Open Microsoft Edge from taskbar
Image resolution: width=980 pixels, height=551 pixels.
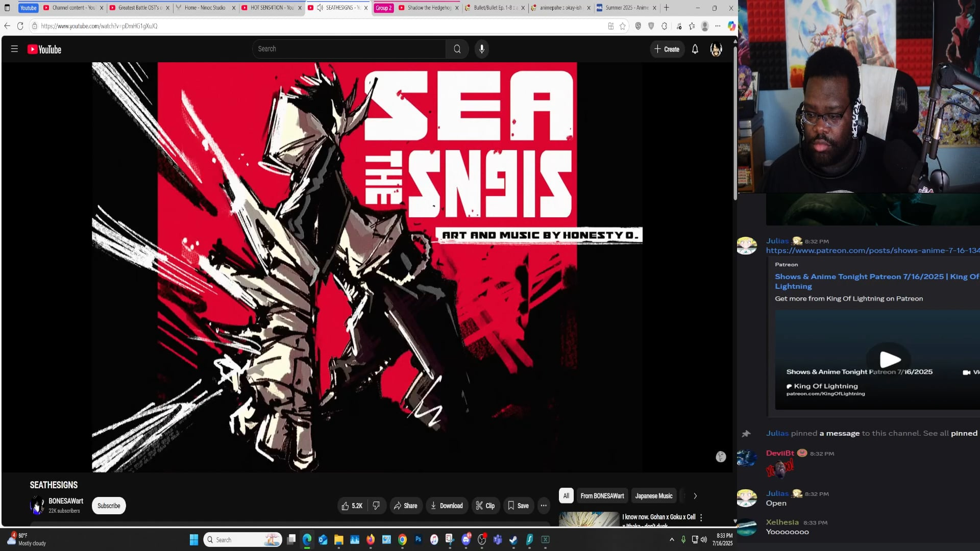tap(307, 540)
